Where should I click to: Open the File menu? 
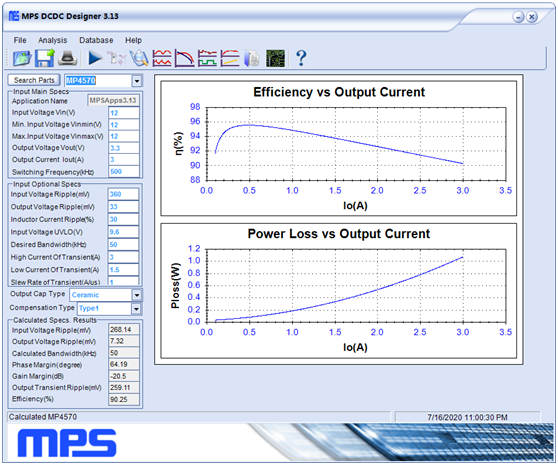click(x=20, y=40)
